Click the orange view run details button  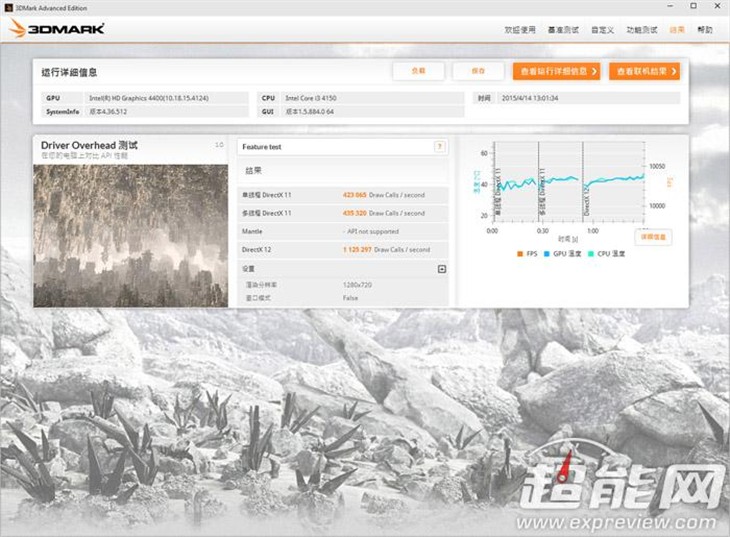557,71
